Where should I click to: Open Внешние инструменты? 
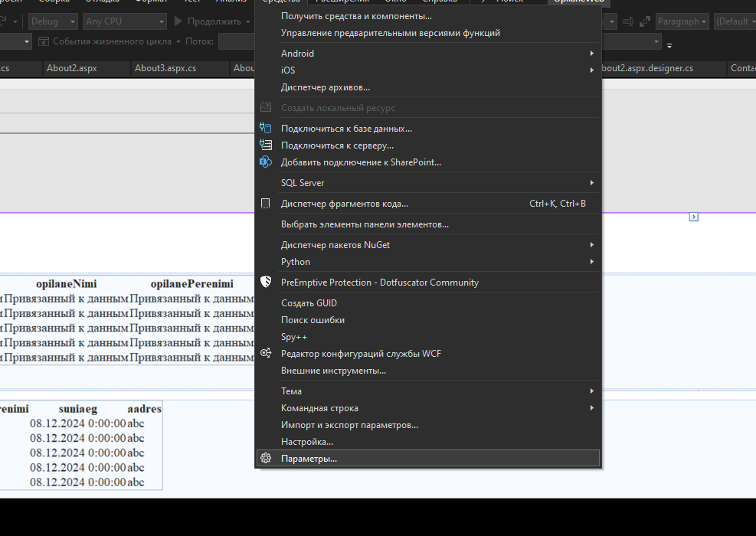[x=428, y=370]
